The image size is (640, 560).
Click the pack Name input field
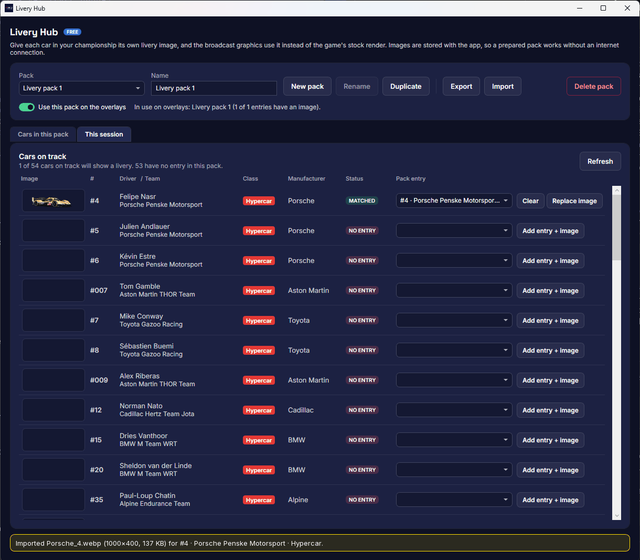point(214,88)
